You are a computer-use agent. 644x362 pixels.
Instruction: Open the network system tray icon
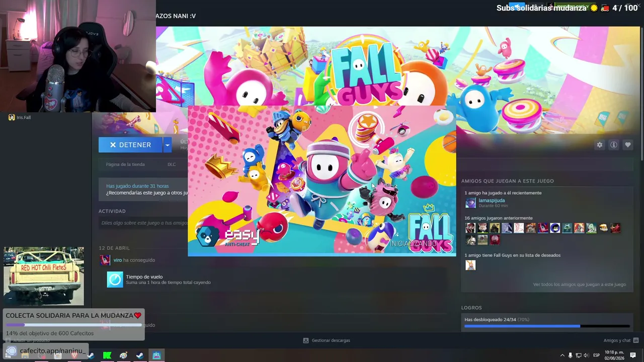(x=578, y=355)
